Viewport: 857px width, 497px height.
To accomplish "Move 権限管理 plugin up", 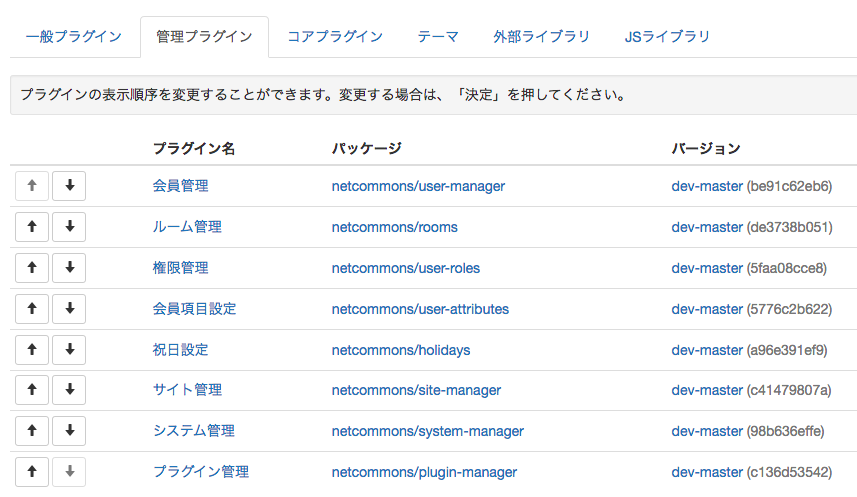I will point(32,268).
